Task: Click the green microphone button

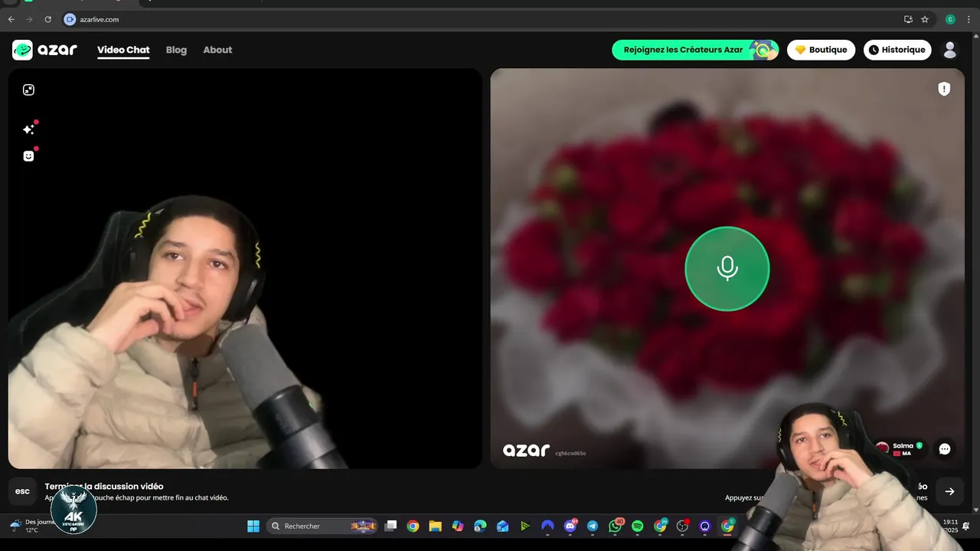Action: click(727, 269)
